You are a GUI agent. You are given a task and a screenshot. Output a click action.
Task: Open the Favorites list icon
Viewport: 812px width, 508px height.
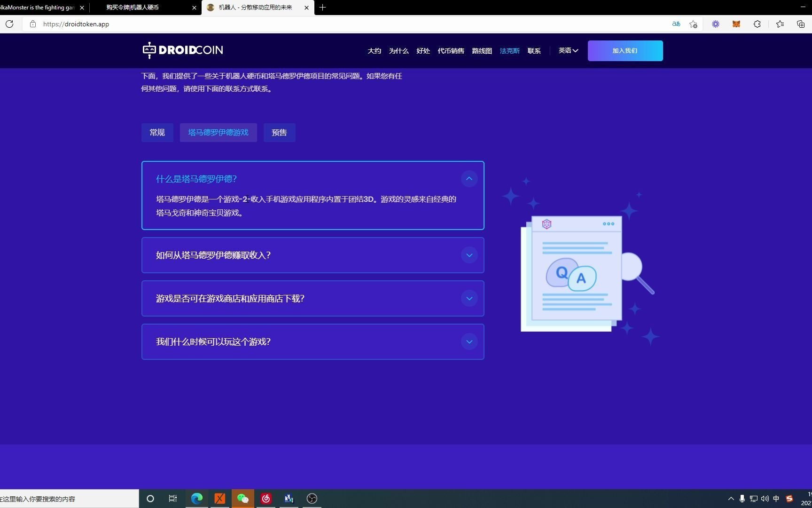(780, 24)
